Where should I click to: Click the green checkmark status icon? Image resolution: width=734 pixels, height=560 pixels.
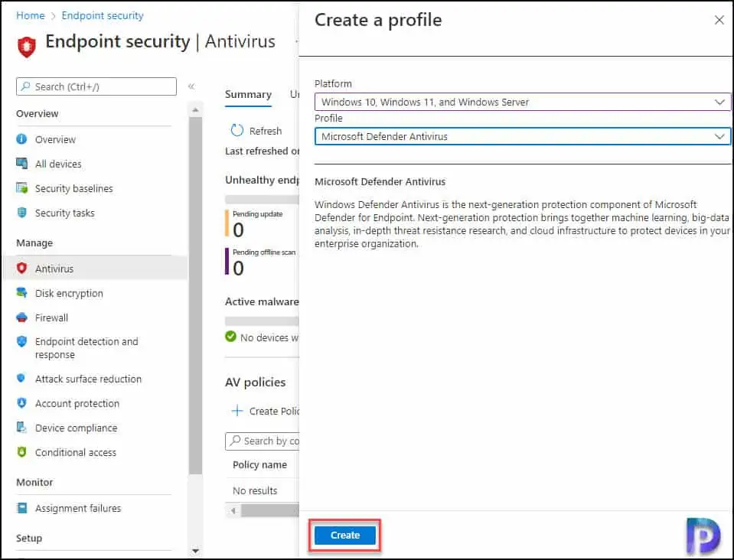231,337
